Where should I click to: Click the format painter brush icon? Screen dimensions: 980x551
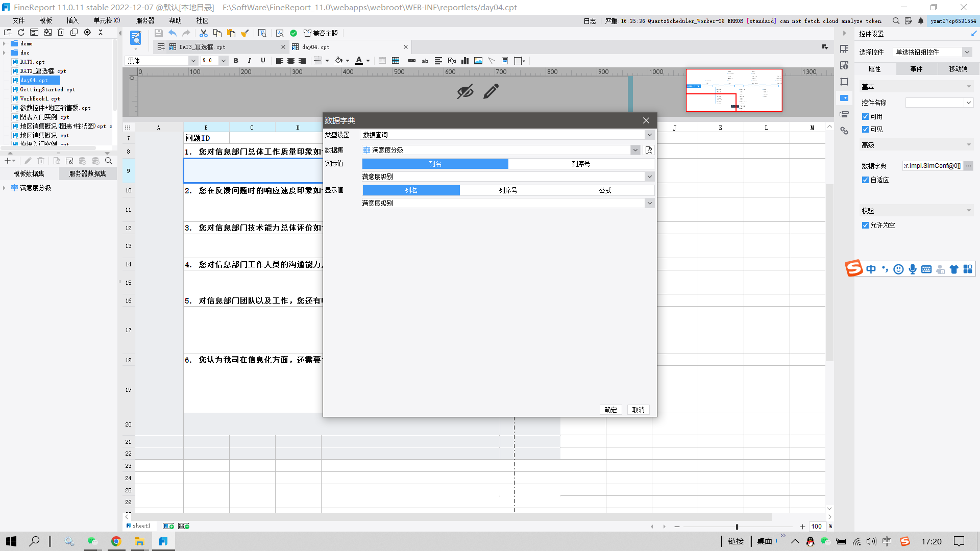[245, 33]
